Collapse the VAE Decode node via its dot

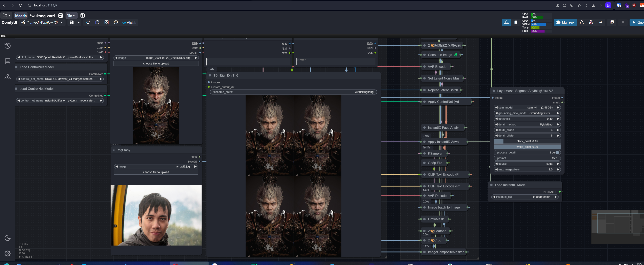[424, 196]
